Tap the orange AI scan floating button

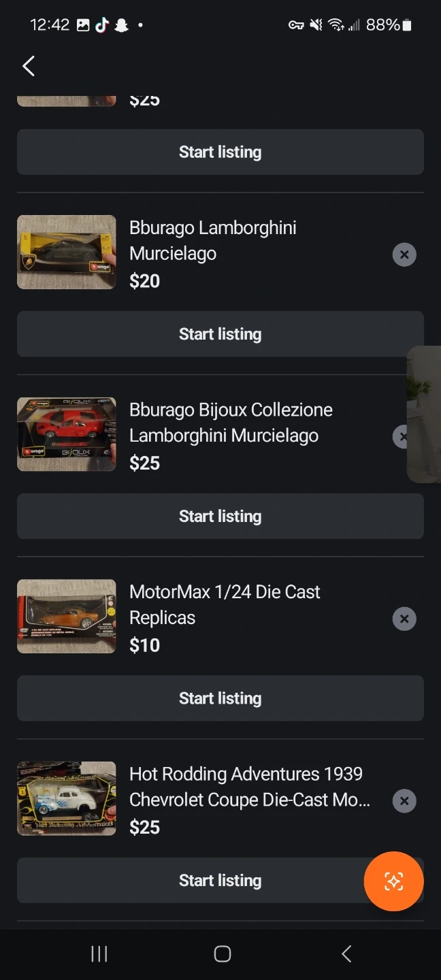coord(393,881)
